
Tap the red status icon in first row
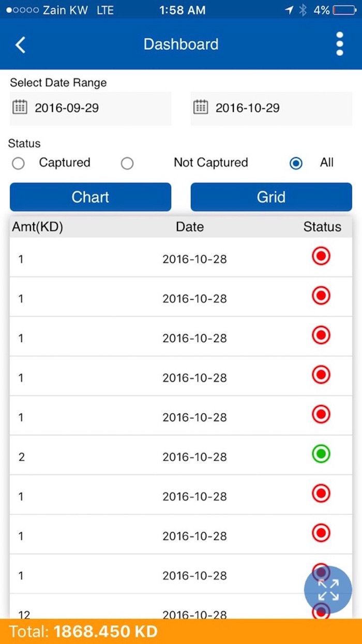click(x=321, y=256)
